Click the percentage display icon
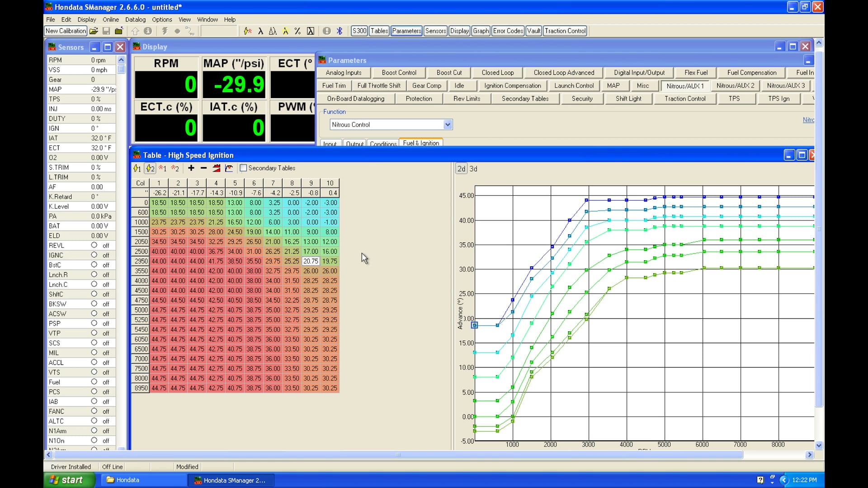The width and height of the screenshot is (868, 488). pos(297,31)
